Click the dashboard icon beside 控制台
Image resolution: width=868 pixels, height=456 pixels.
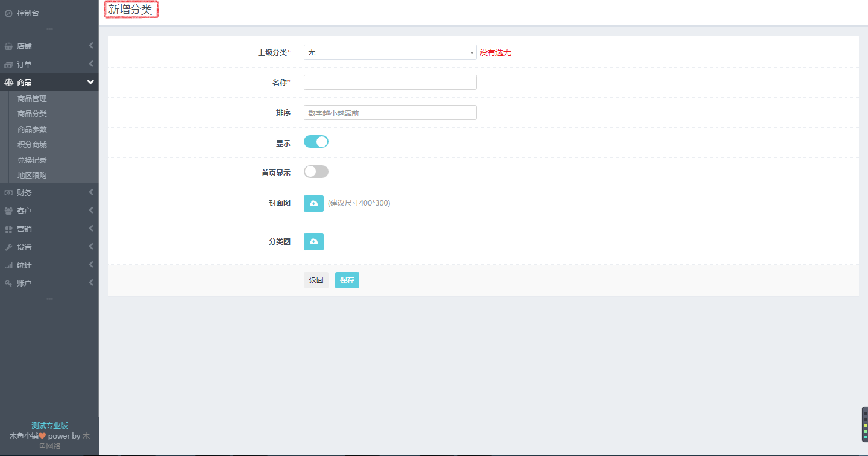pyautogui.click(x=8, y=13)
